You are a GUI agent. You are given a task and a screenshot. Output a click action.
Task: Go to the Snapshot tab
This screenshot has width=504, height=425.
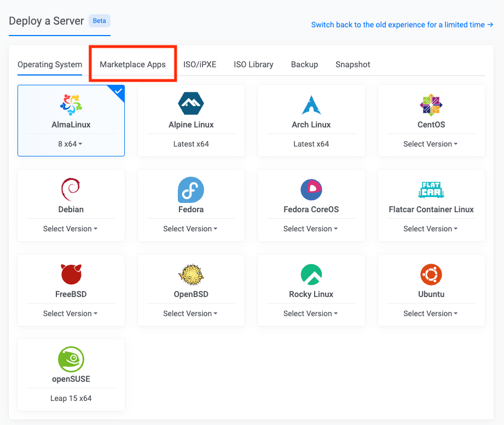point(352,65)
